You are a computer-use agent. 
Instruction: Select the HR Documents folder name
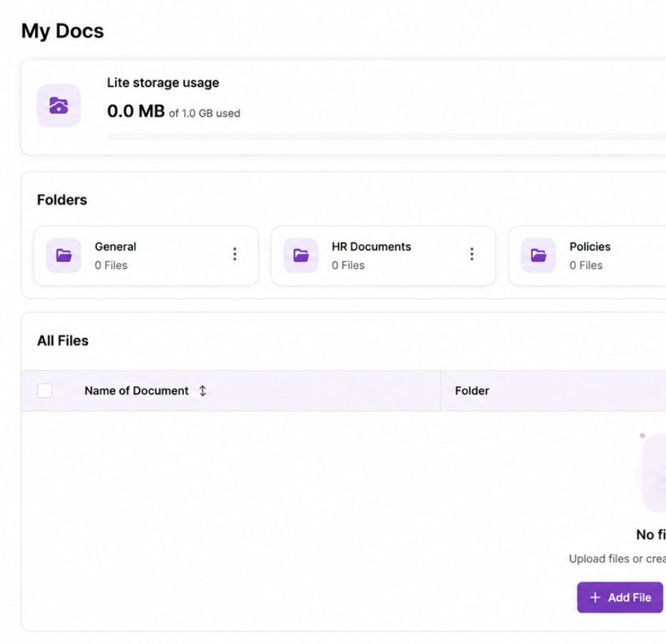click(x=372, y=247)
